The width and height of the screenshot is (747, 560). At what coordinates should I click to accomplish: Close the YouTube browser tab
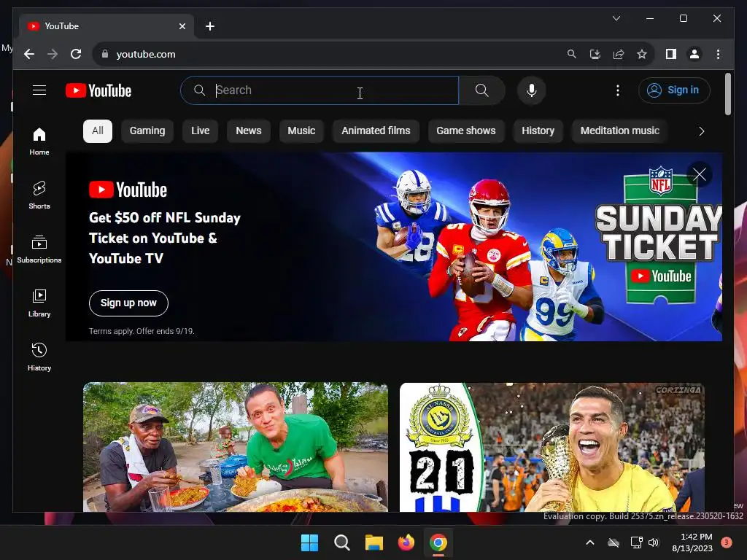182,26
